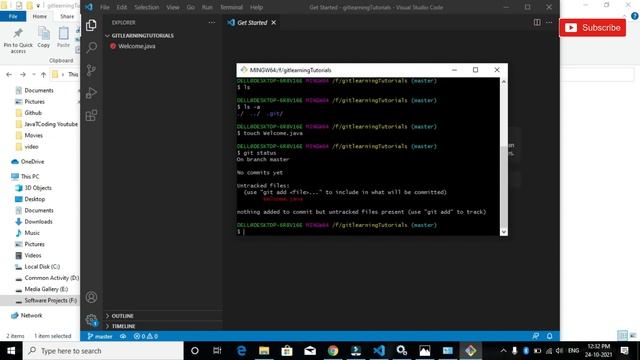The height and width of the screenshot is (360, 640).
Task: Open the Explorer view in VS Code activity bar
Action: tap(91, 25)
